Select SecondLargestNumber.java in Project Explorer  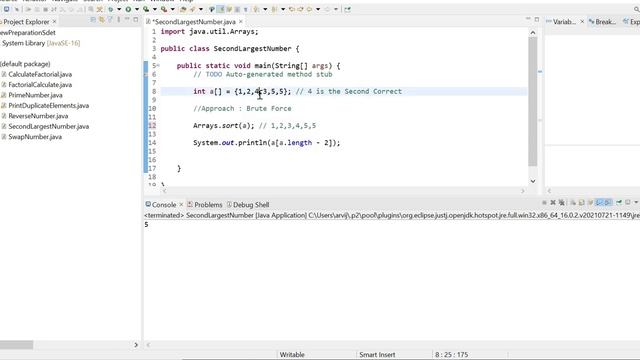tap(49, 126)
